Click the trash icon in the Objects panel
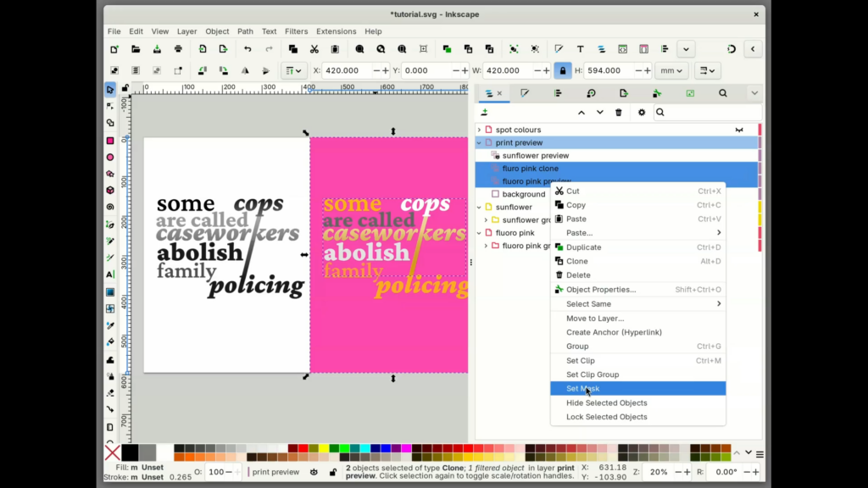This screenshot has height=488, width=868. (619, 112)
